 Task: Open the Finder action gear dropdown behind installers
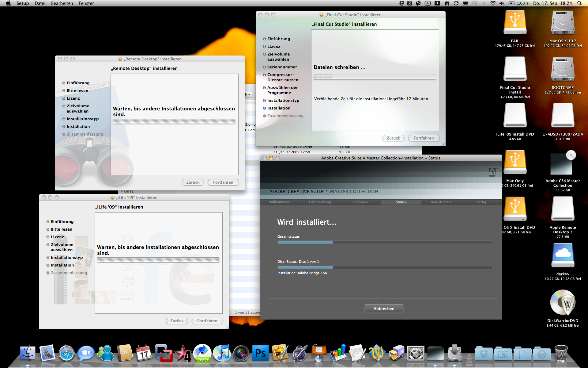tap(248, 94)
